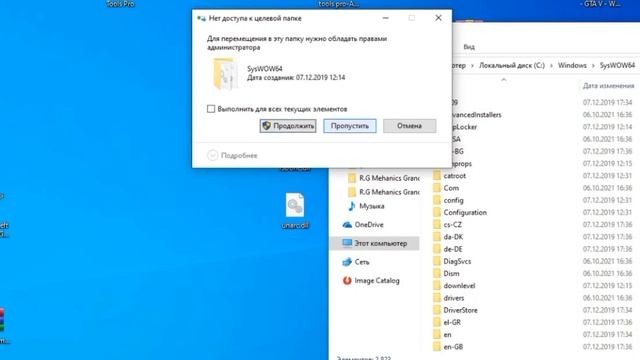The width and height of the screenshot is (640, 360).
Task: Click the Windows breadcrumb segment
Action: coord(572,65)
